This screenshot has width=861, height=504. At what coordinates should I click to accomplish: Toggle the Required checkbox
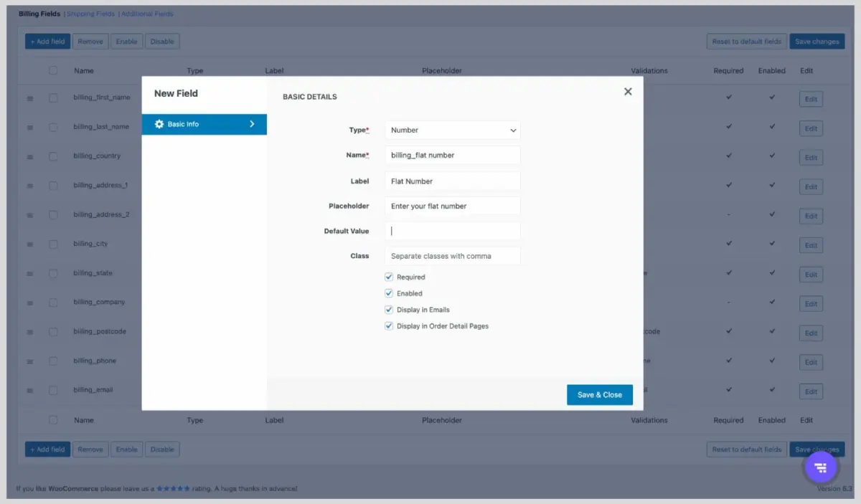tap(389, 277)
